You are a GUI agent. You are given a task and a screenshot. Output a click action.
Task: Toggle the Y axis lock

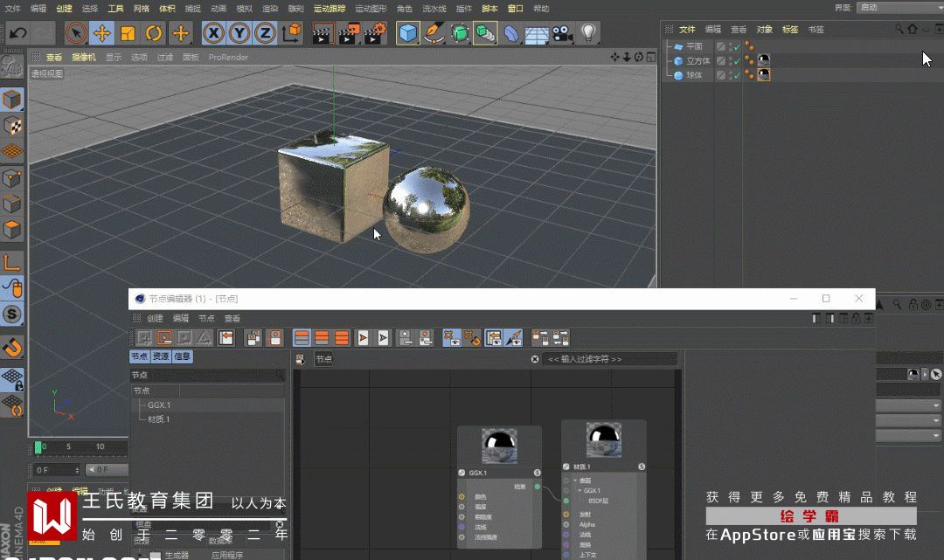pyautogui.click(x=239, y=32)
